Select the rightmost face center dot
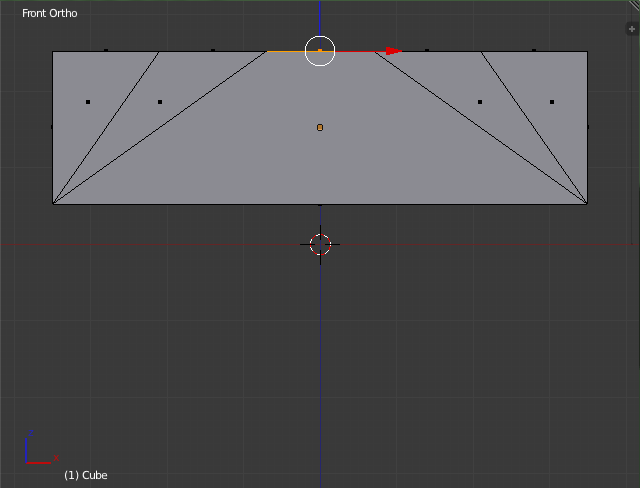 552,102
